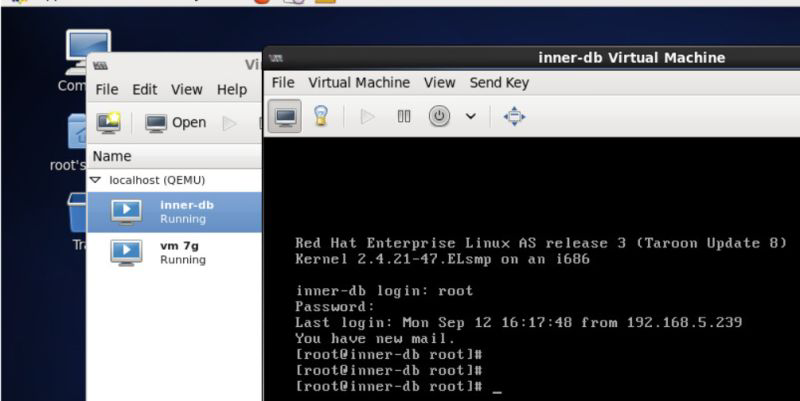The image size is (800, 401).
Task: Switch to fullscreen view icon
Action: click(514, 116)
